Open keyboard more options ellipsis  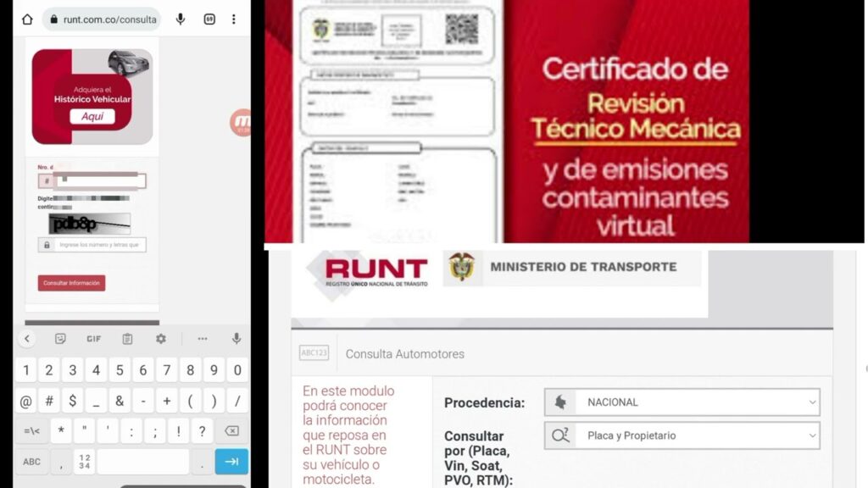(x=203, y=339)
